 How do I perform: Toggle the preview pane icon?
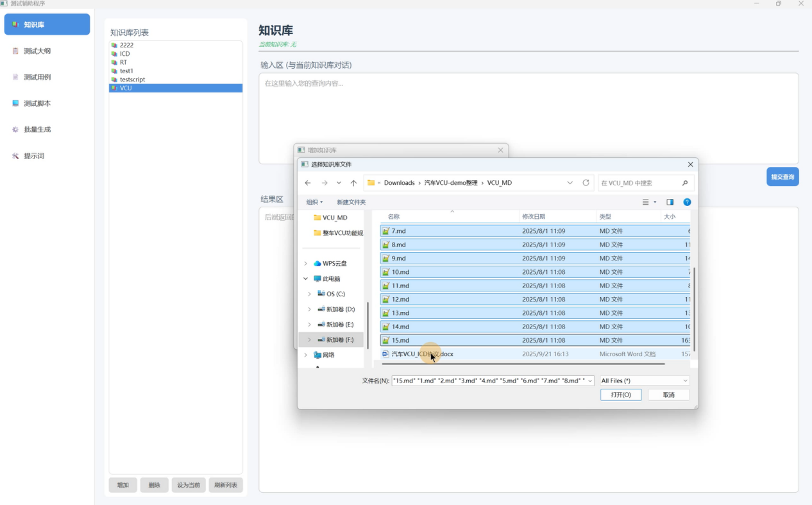(670, 202)
